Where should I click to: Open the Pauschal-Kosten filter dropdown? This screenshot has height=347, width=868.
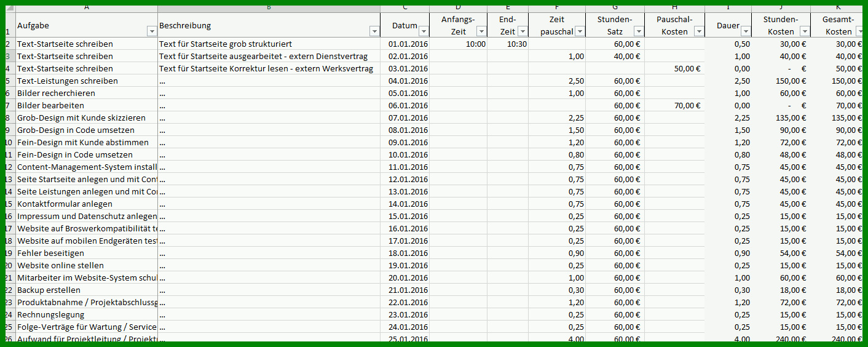[698, 31]
